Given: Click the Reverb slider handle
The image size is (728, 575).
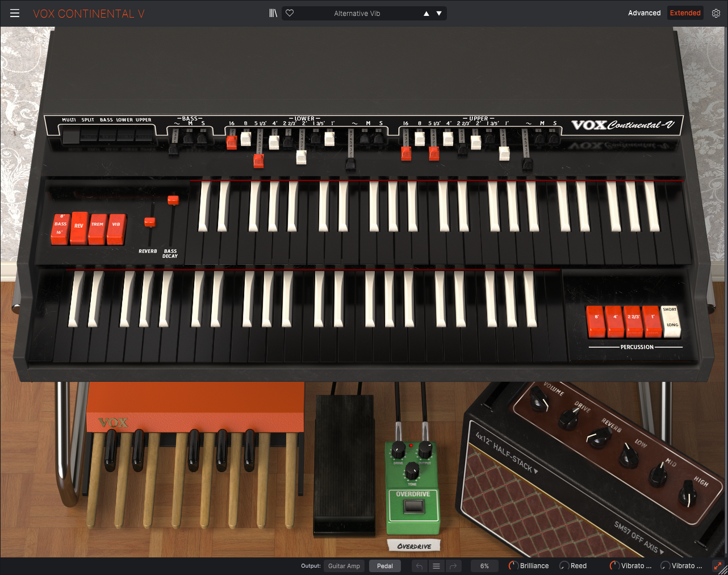Looking at the screenshot, I should click(x=150, y=222).
